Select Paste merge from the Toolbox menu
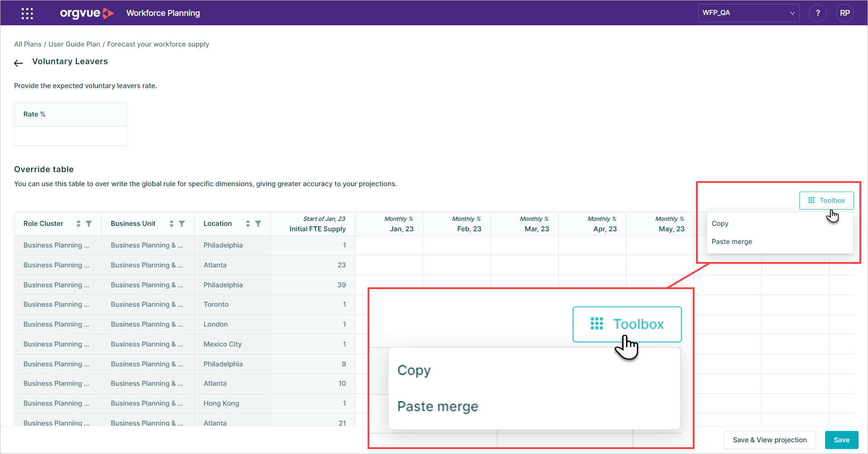The image size is (868, 454). click(x=732, y=241)
